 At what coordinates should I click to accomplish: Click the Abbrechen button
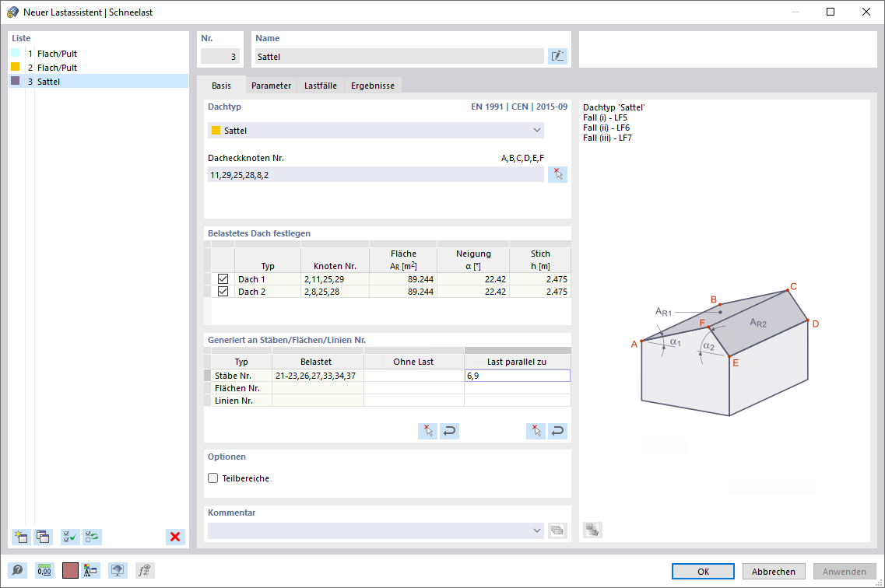click(773, 571)
